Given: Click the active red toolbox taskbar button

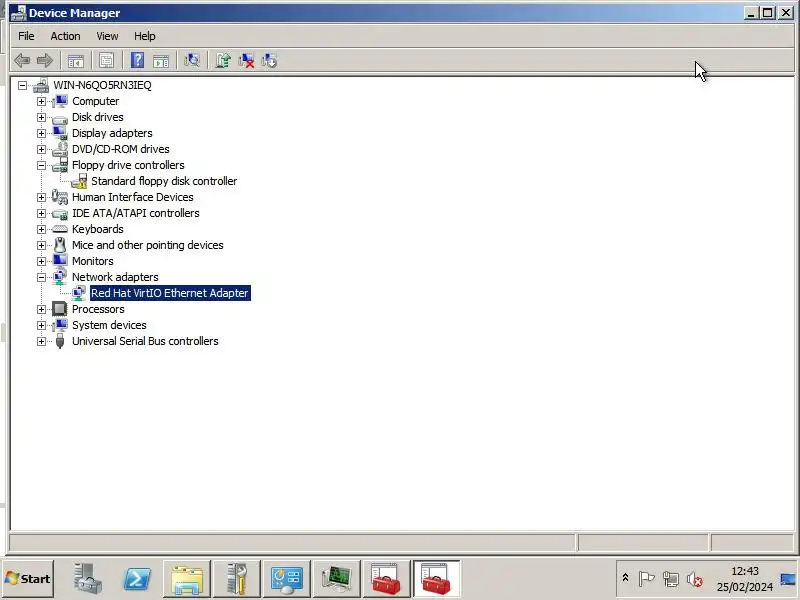Looking at the screenshot, I should click(x=436, y=579).
